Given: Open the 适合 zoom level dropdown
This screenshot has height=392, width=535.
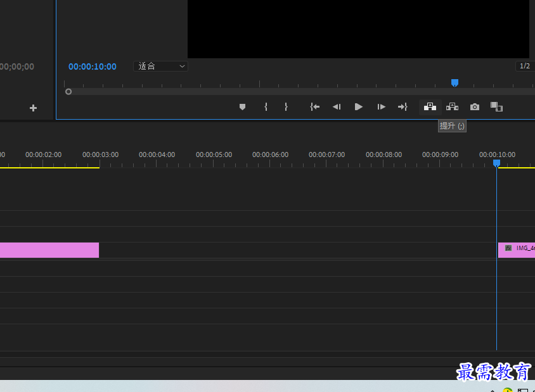Looking at the screenshot, I should coord(160,66).
